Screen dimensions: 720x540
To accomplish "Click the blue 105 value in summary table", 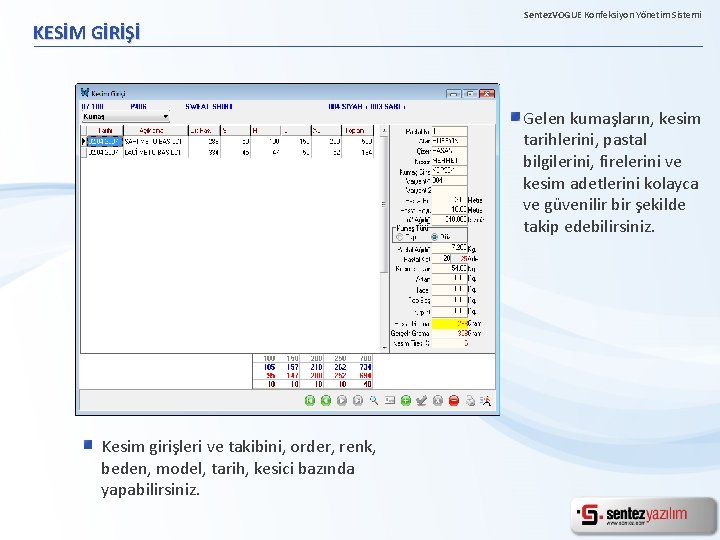I will [269, 367].
